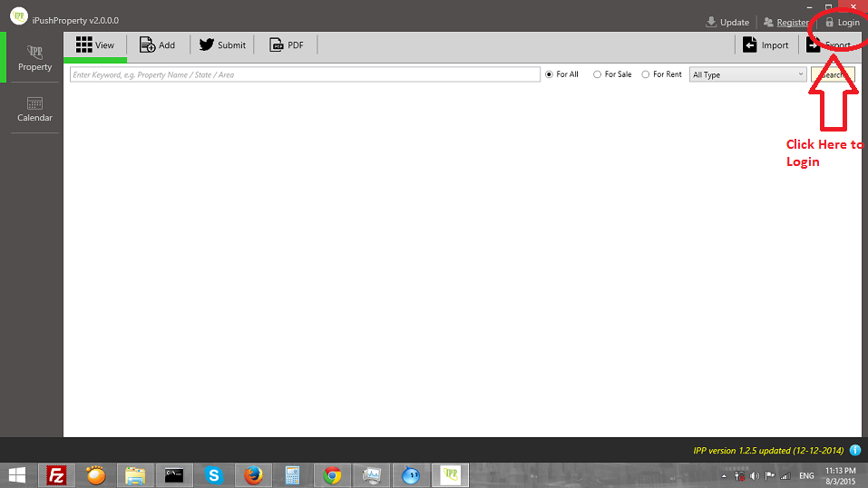Open Skype from the taskbar

point(214,475)
